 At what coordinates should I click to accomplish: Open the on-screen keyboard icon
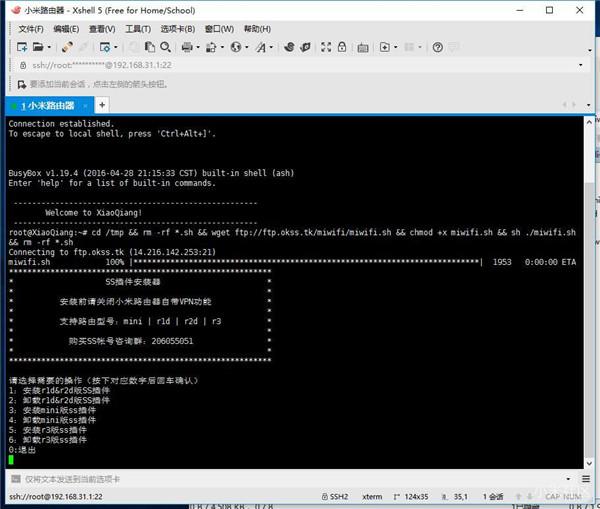[363, 47]
